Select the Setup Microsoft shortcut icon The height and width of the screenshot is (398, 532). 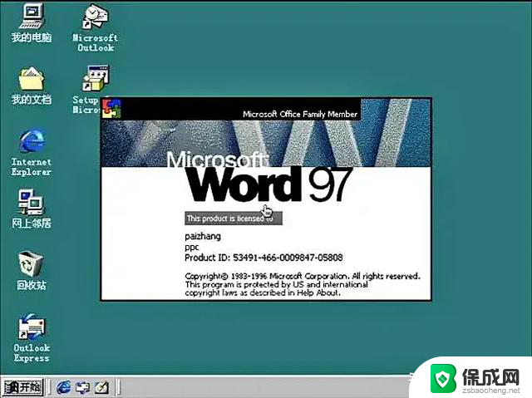click(96, 79)
